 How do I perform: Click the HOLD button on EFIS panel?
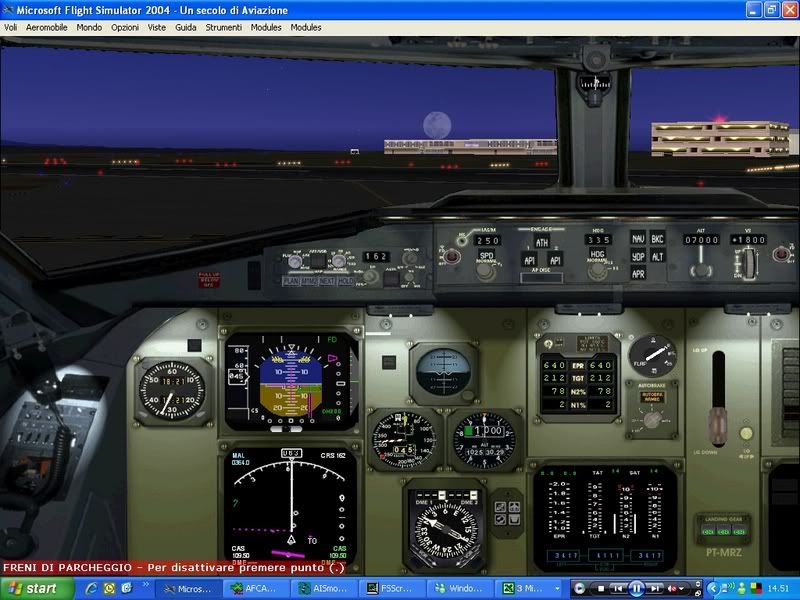point(345,281)
